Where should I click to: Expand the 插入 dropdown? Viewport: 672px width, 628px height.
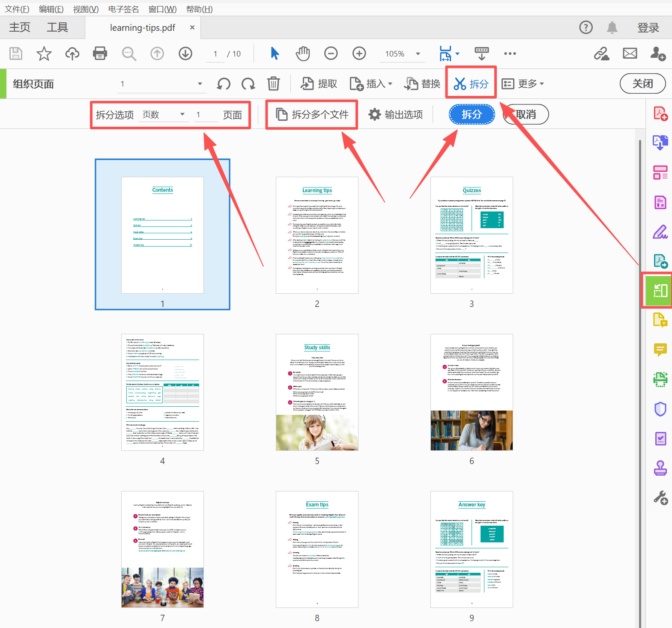tap(371, 84)
